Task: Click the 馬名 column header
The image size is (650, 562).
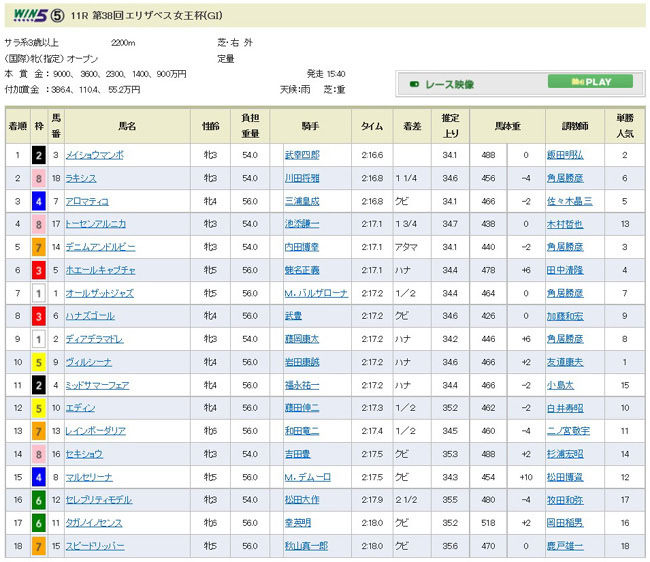Action: pos(127,127)
